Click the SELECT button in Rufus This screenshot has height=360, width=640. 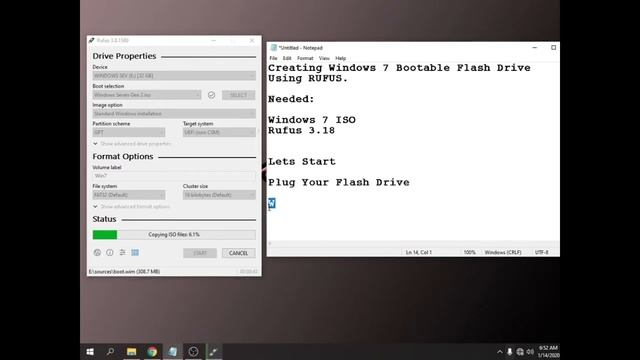238,95
